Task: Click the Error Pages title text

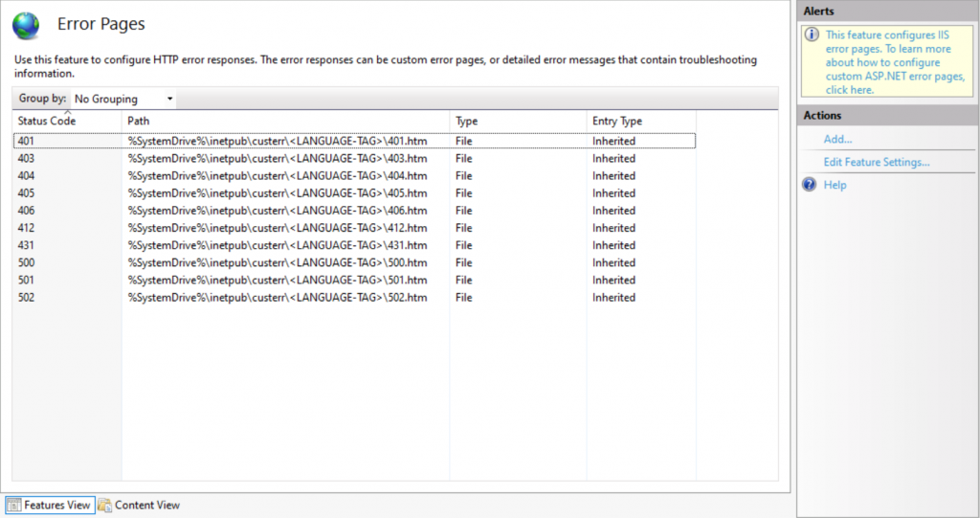Action: 101,24
